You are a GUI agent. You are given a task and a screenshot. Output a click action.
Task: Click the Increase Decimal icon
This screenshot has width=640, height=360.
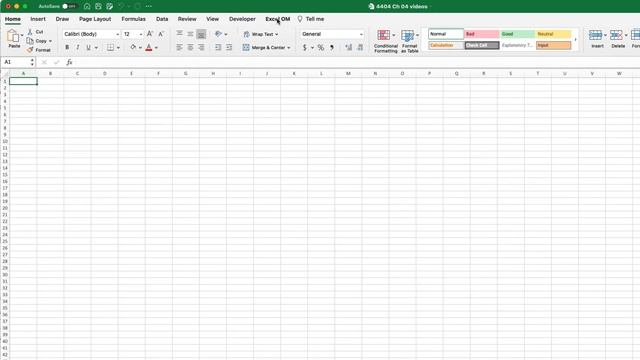click(x=349, y=48)
